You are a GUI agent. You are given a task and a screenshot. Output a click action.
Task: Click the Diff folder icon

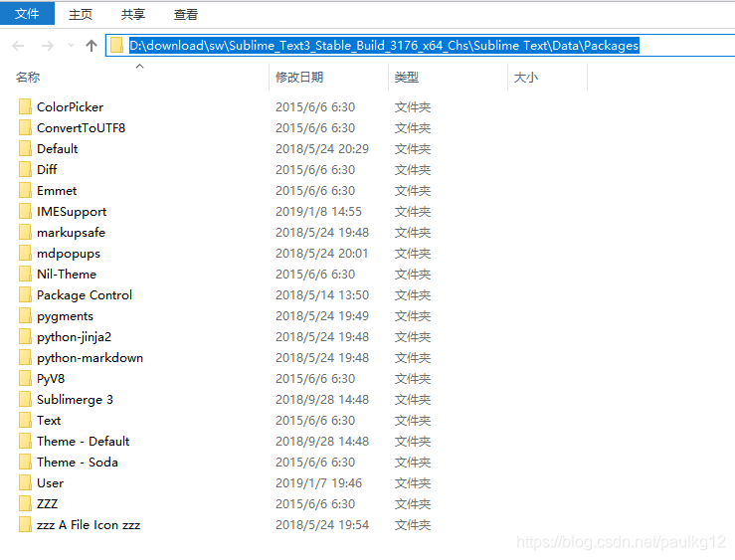(x=25, y=169)
